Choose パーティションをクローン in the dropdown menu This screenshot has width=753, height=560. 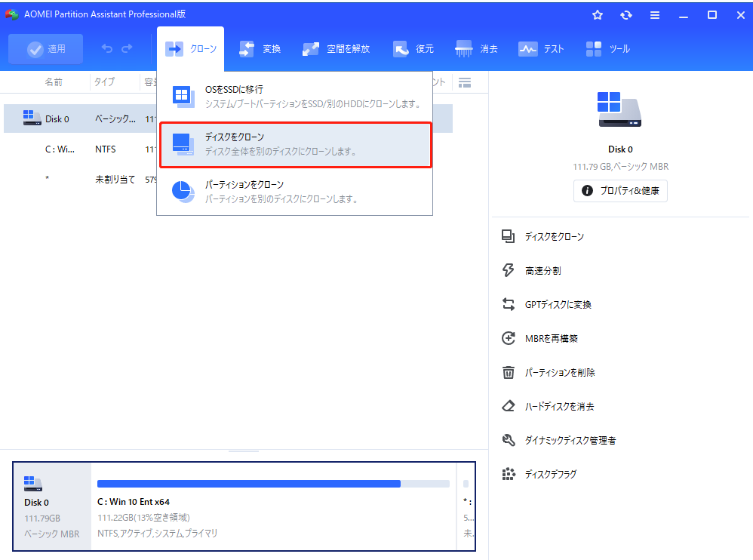tap(295, 192)
